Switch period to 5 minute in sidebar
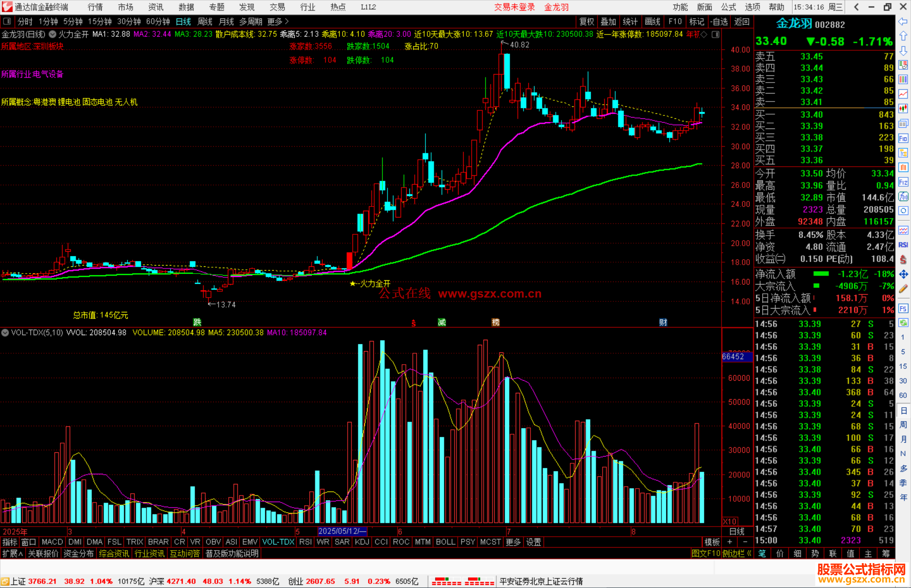Viewport: 911px width, 588px height. 903,352
